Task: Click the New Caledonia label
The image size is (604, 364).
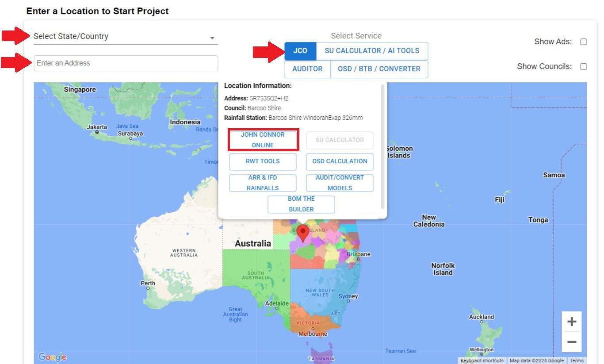Action: coord(429,221)
